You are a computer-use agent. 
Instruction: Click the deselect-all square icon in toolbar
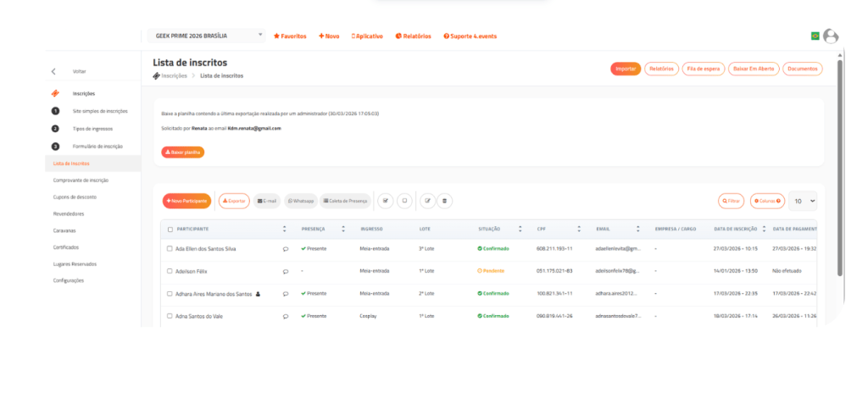click(x=404, y=201)
